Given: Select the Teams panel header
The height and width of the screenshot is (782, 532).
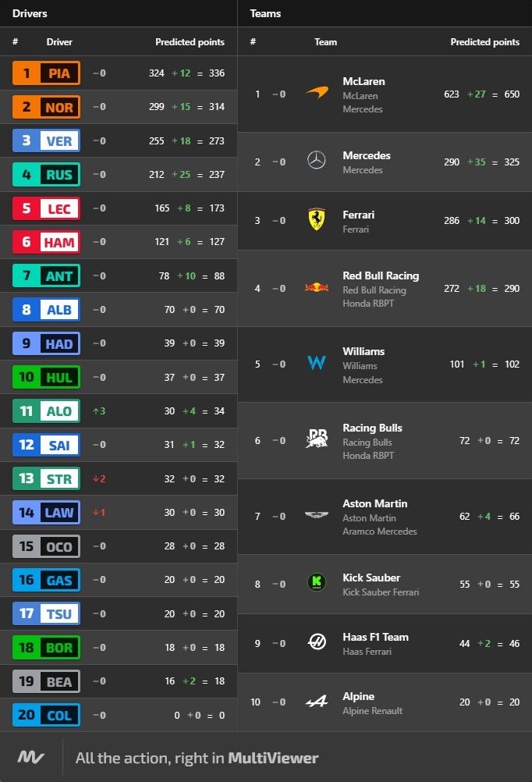Looking at the screenshot, I should (x=265, y=13).
